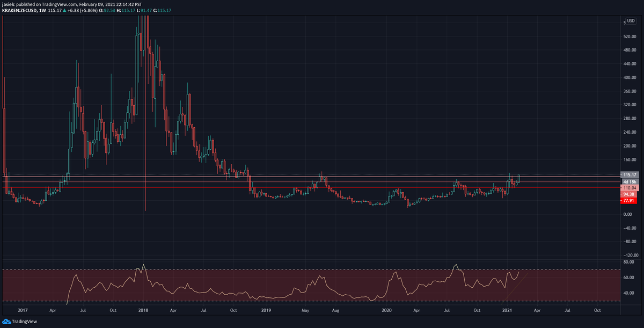The image size is (644, 328).
Task: Click the latest green weekly candle
Action: 518,179
